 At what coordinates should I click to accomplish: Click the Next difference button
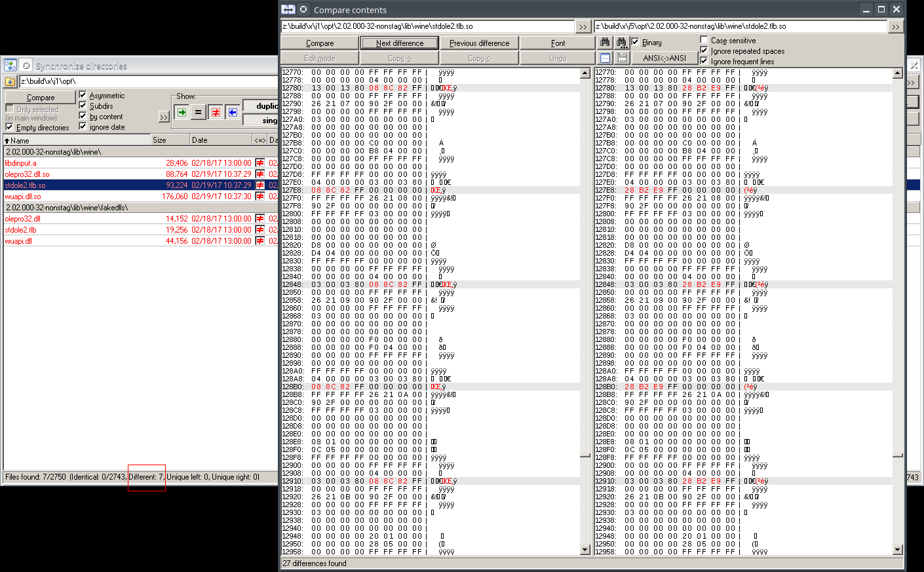(x=400, y=43)
